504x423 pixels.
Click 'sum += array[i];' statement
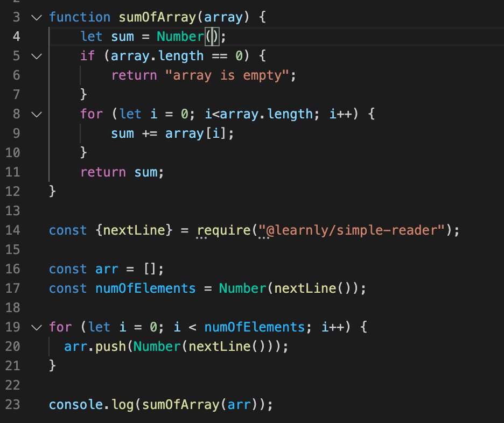(x=172, y=133)
